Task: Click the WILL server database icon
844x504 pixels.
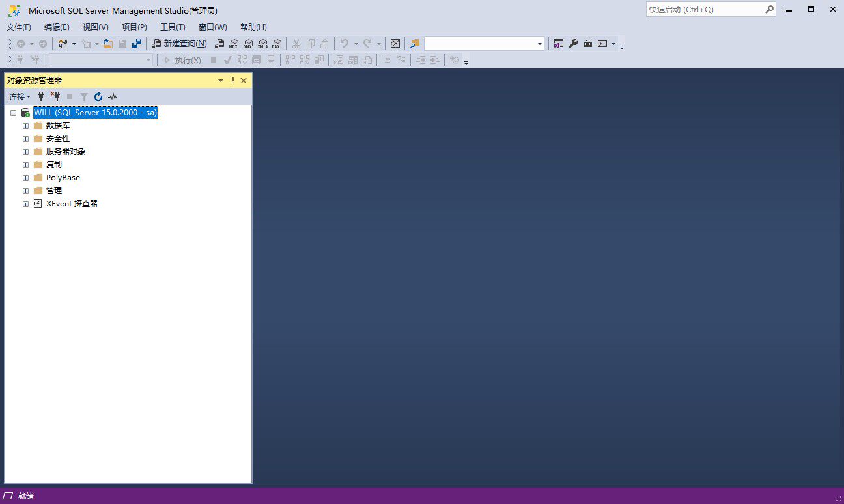Action: tap(25, 113)
